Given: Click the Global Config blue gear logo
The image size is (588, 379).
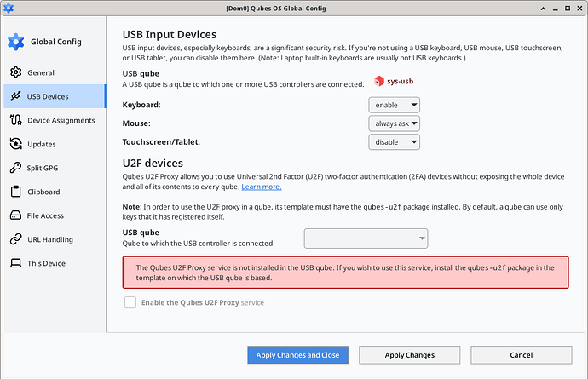Looking at the screenshot, I should click(x=15, y=42).
